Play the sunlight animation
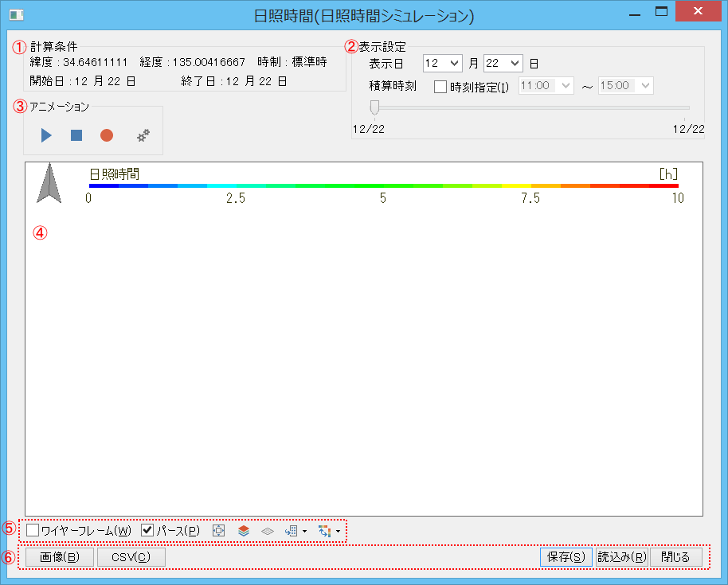This screenshot has height=585, width=728. tap(46, 136)
